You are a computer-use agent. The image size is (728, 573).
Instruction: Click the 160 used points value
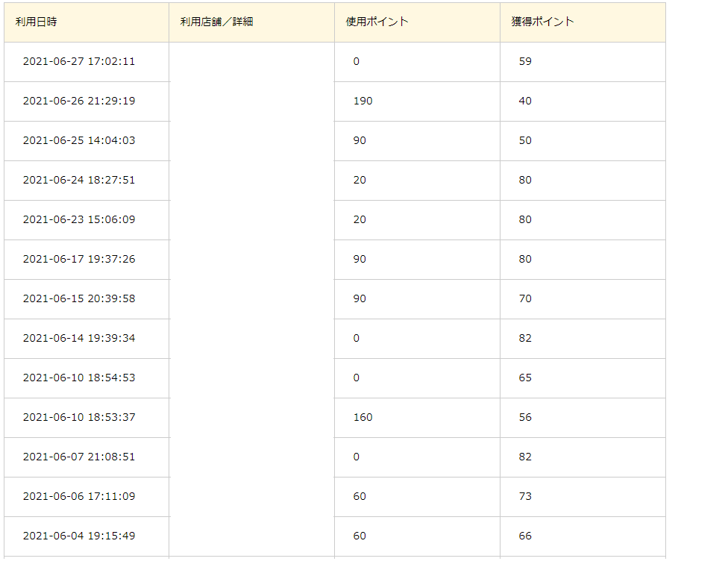[363, 417]
